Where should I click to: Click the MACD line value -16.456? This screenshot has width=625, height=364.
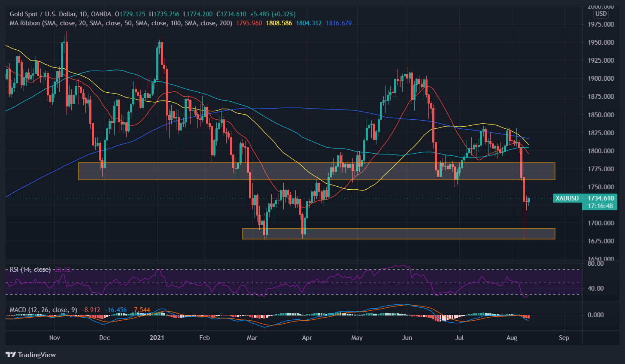point(115,309)
